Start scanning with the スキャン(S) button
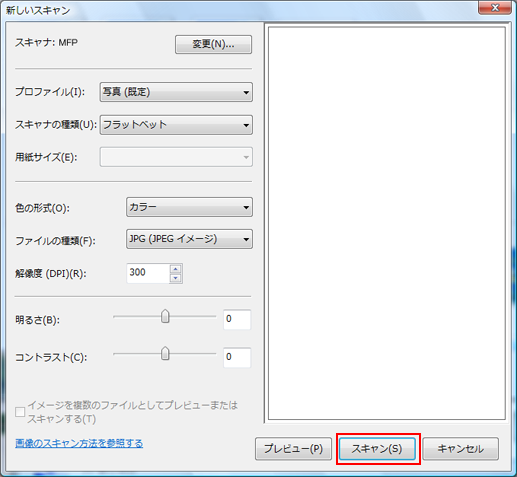 [x=377, y=449]
